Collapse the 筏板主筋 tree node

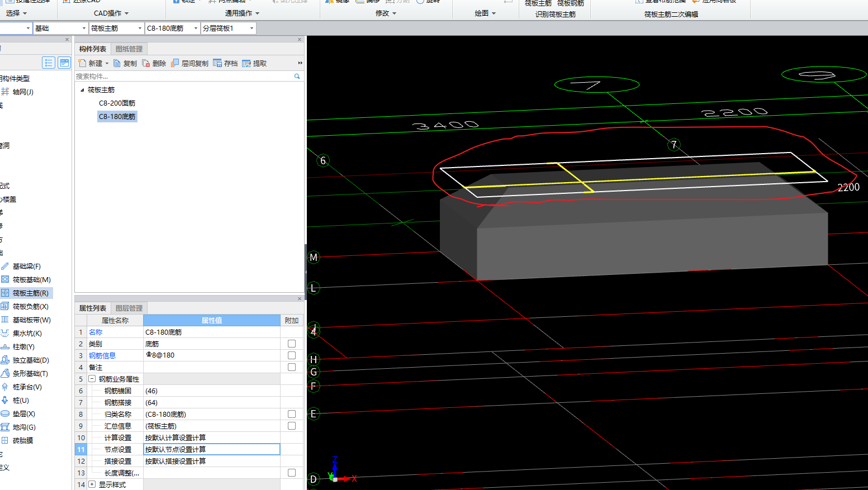tap(82, 90)
